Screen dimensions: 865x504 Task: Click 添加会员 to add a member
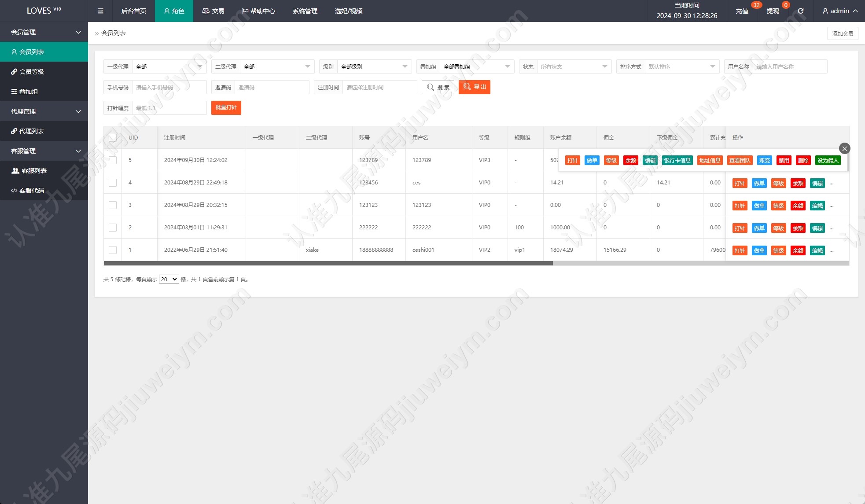click(x=843, y=33)
